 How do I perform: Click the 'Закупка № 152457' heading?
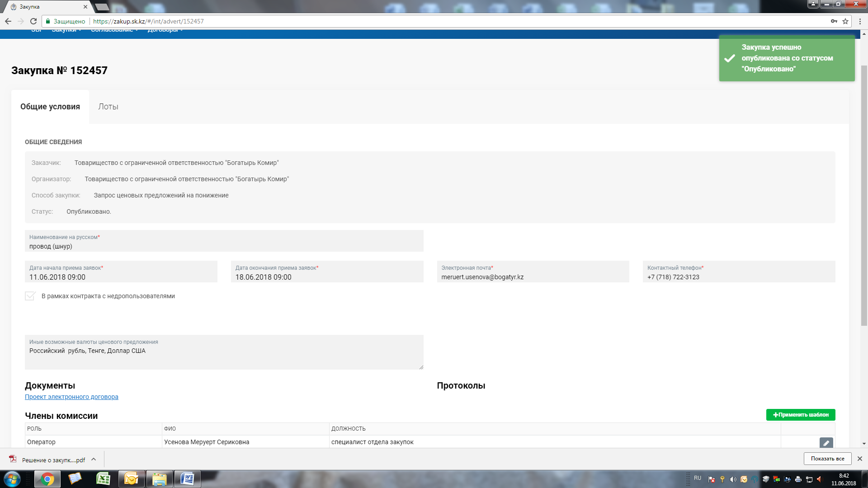click(x=59, y=70)
